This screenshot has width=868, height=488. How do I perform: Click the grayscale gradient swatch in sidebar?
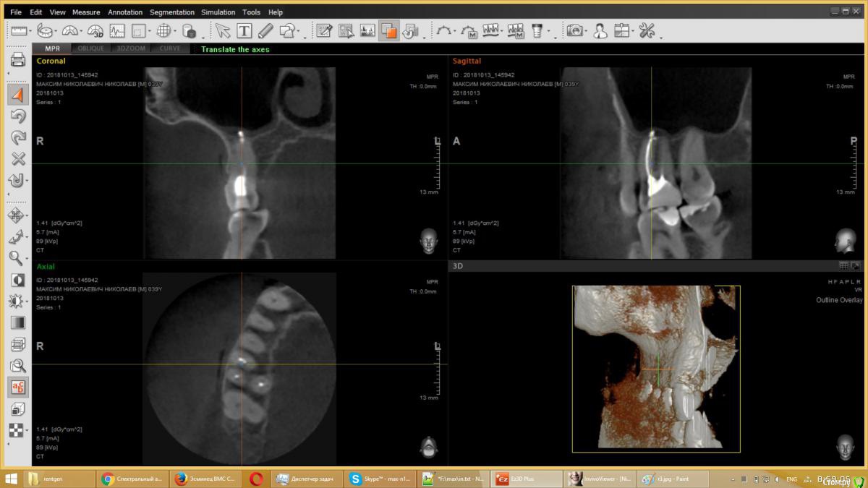point(18,323)
